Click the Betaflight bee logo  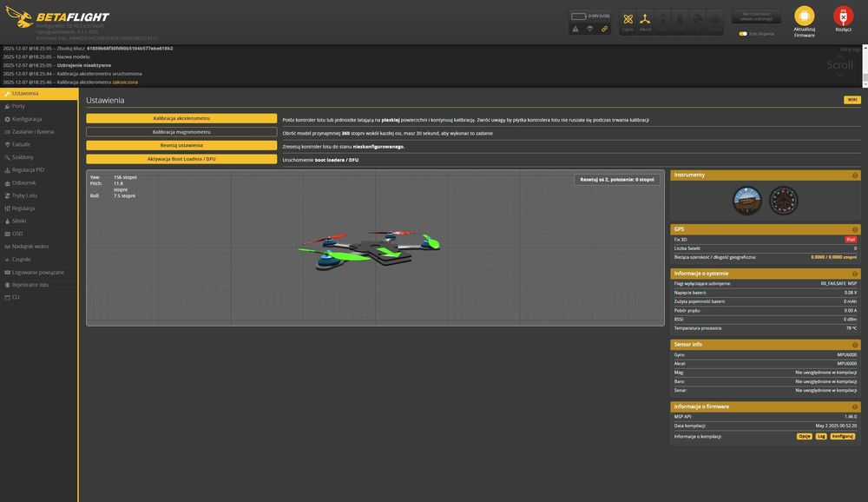click(19, 17)
